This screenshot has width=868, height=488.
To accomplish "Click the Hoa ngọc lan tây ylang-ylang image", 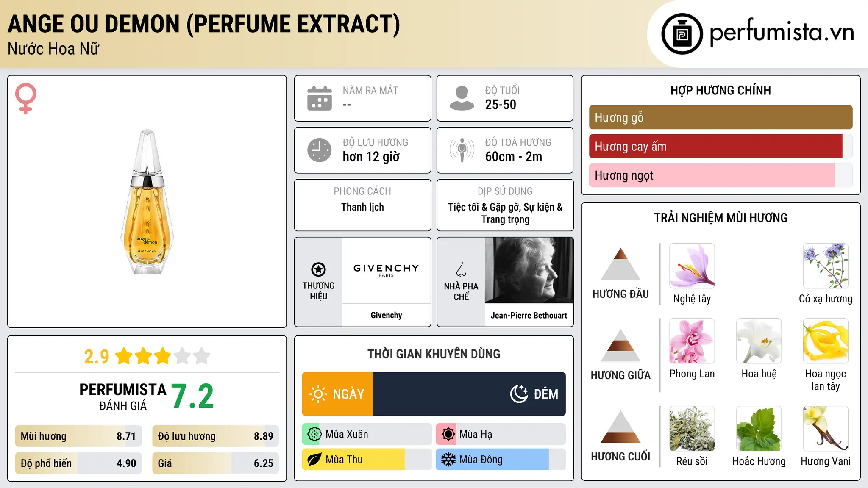I will 826,341.
